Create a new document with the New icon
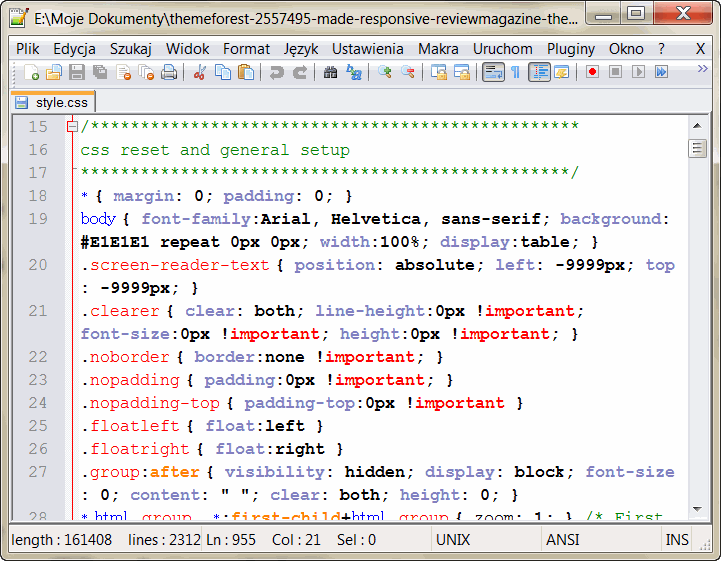The height and width of the screenshot is (561, 721). [x=32, y=72]
